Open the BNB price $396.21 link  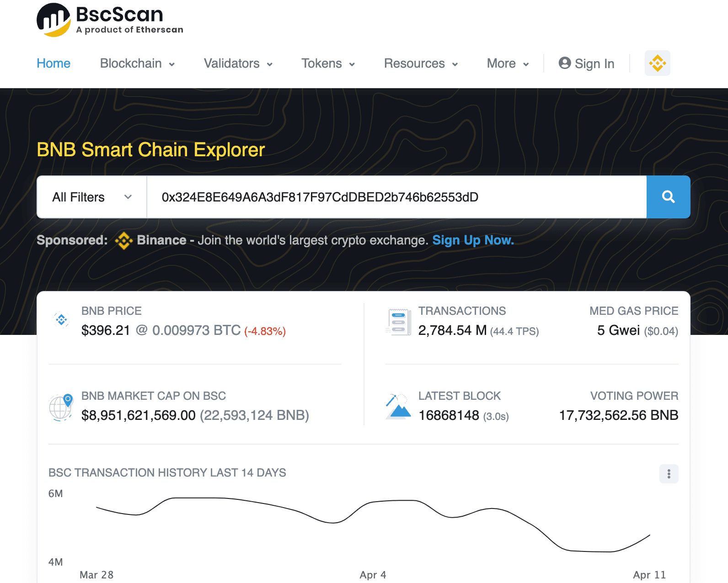(x=106, y=330)
